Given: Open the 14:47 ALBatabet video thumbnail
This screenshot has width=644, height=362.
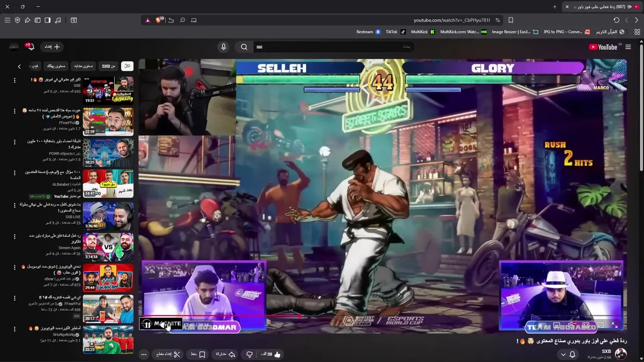Looking at the screenshot, I should point(108,184).
